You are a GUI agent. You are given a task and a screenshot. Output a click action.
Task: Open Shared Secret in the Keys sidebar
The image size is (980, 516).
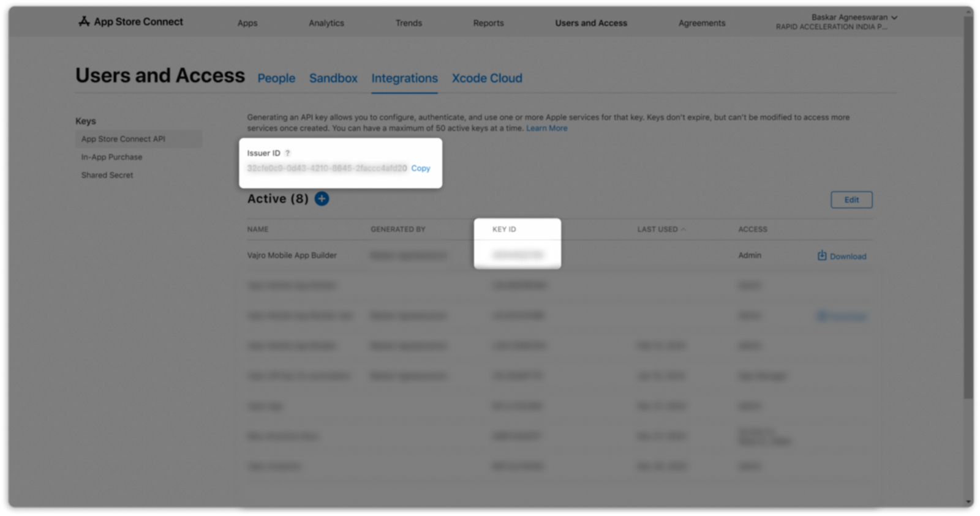click(x=107, y=175)
